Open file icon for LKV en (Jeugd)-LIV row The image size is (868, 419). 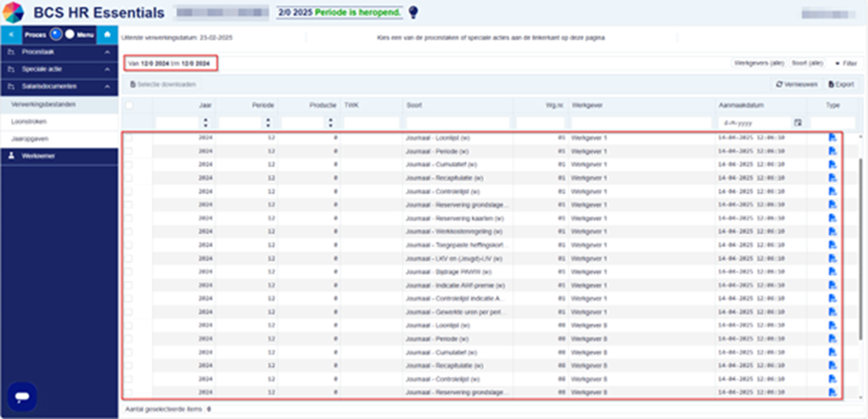pos(832,258)
